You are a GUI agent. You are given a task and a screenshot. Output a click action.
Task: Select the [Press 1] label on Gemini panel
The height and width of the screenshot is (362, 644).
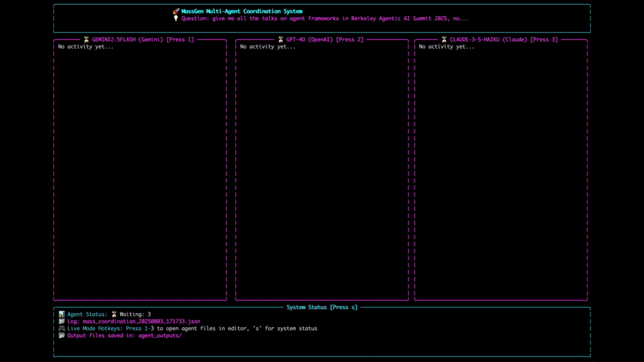(180, 40)
